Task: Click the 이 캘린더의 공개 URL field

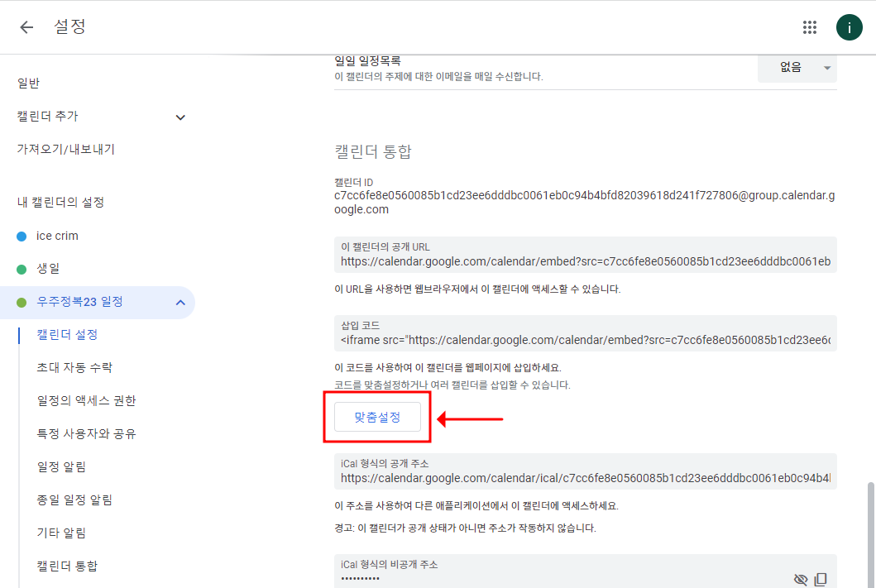Action: click(585, 262)
